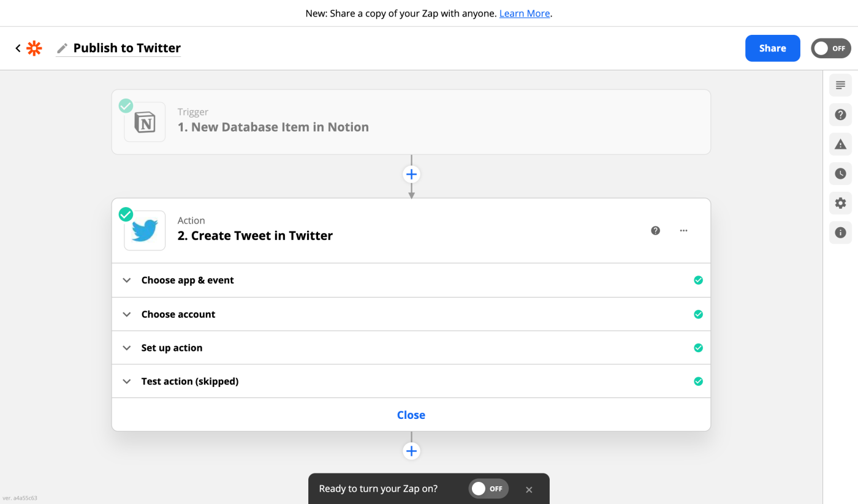Toggle the Zap on in bottom banner
The image size is (858, 504).
pos(488,489)
